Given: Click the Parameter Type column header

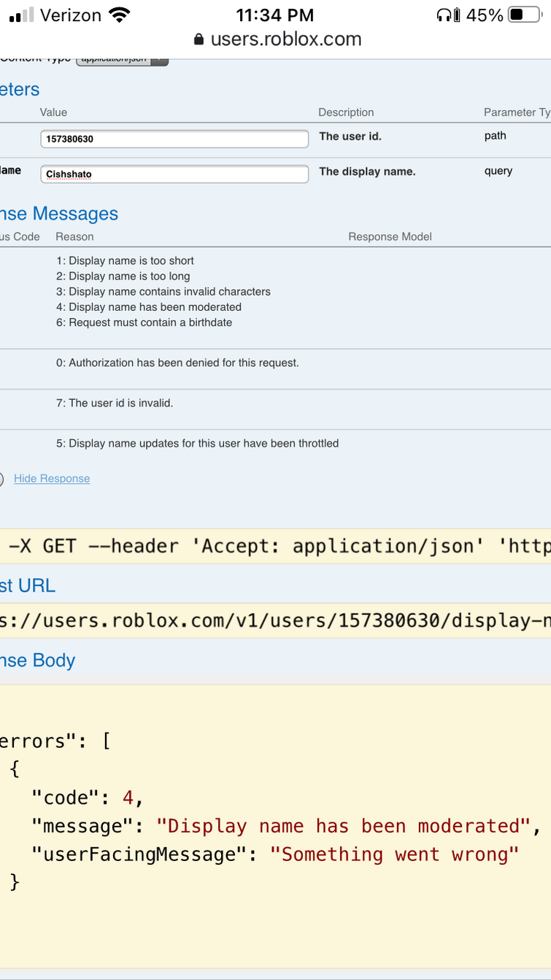Looking at the screenshot, I should pos(517,112).
